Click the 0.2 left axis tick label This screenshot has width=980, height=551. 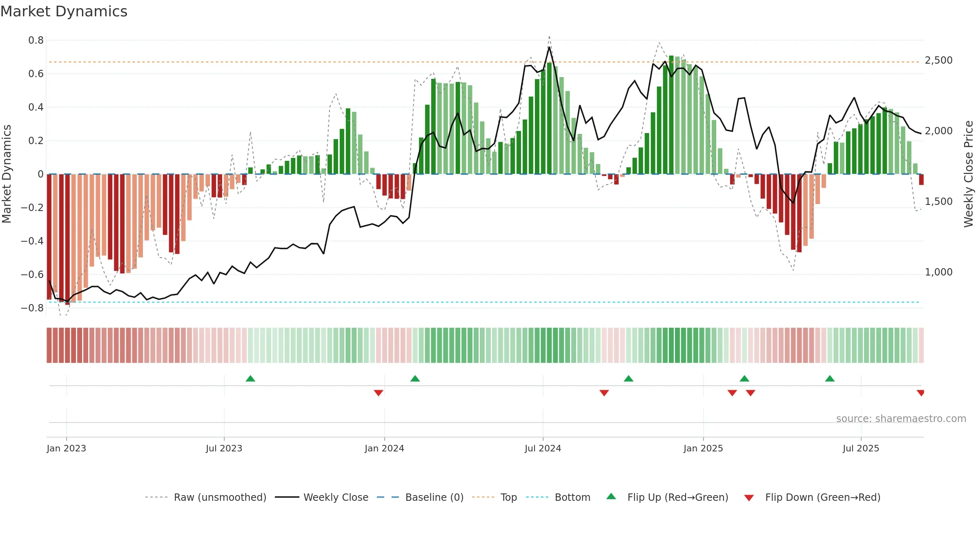point(36,141)
